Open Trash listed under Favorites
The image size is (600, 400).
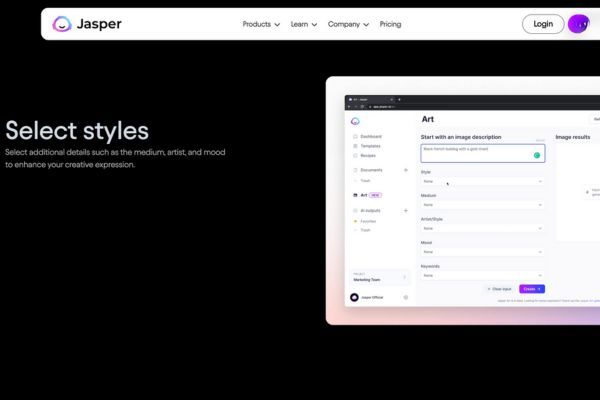(365, 230)
